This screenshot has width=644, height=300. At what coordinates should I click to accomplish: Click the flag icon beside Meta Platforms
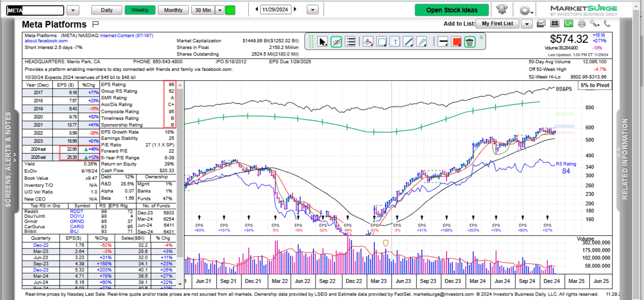point(96,24)
